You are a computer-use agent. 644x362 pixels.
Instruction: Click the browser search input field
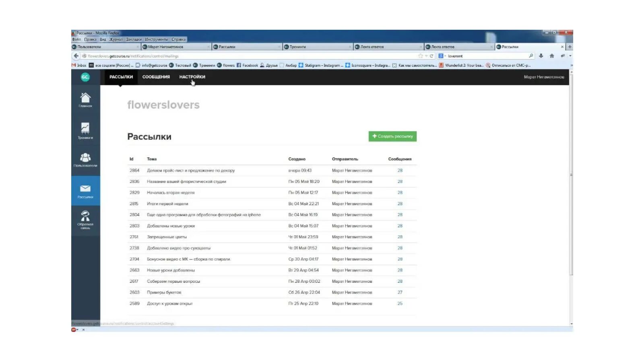pos(487,56)
